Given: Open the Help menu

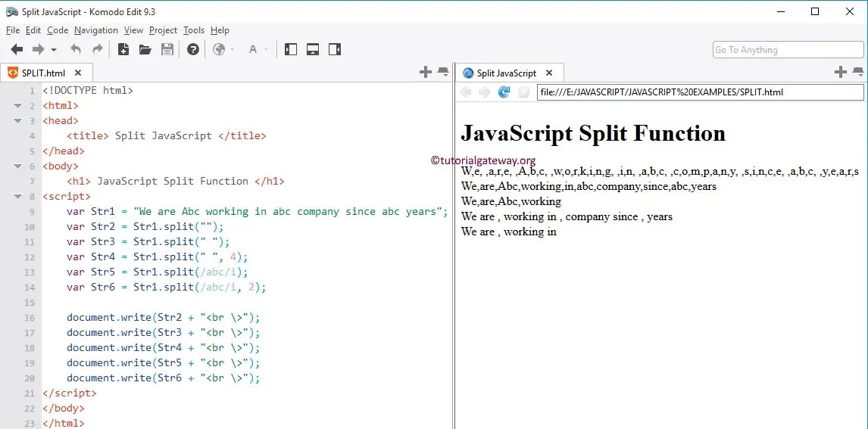Looking at the screenshot, I should tap(220, 30).
